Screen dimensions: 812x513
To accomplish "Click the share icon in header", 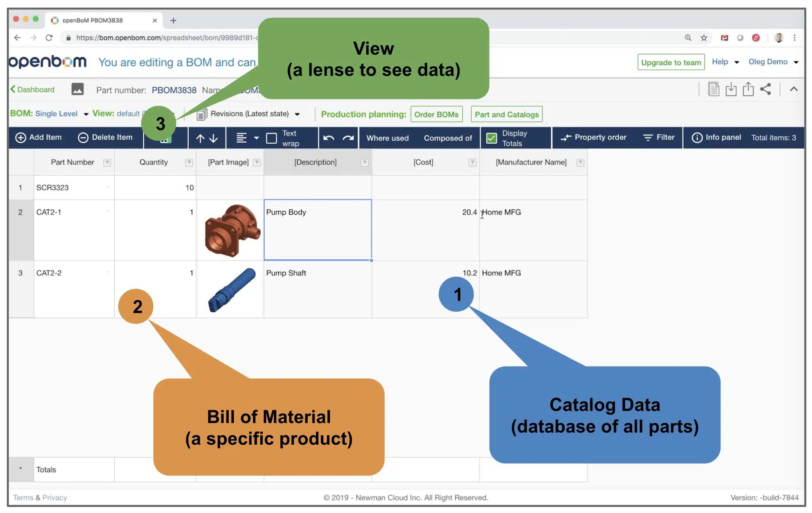I will tap(765, 89).
